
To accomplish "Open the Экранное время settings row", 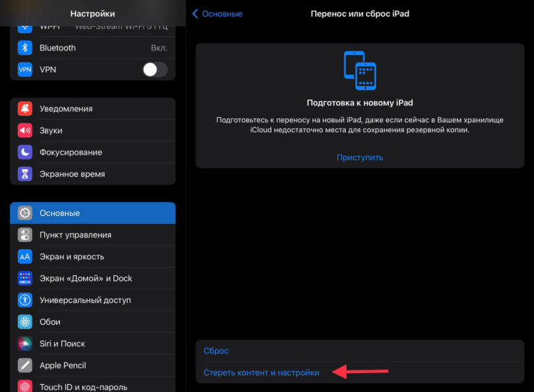I will pyautogui.click(x=92, y=174).
